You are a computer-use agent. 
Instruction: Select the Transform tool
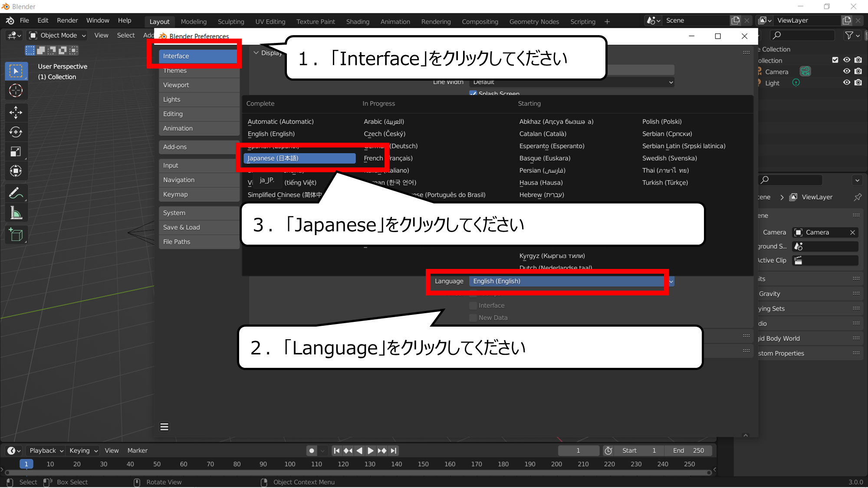pos(16,171)
